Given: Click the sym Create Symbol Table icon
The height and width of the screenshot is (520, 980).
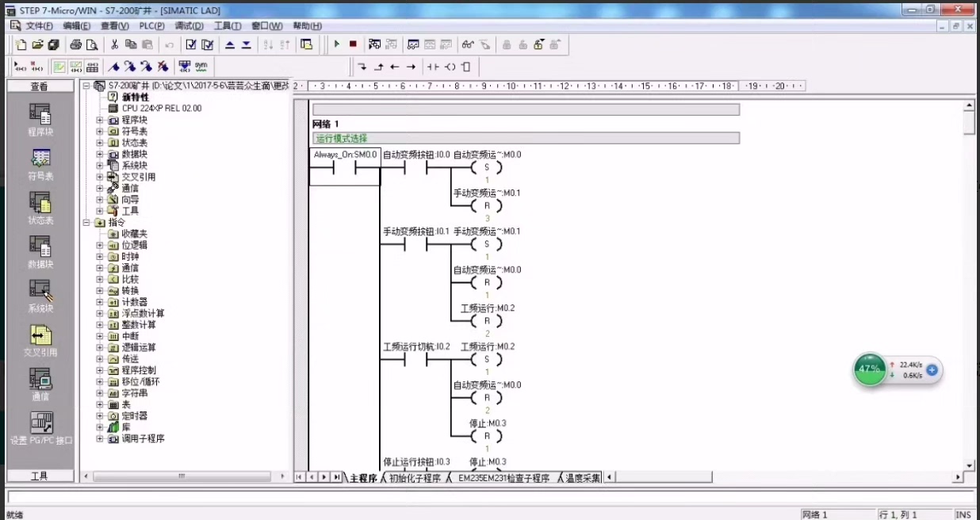Looking at the screenshot, I should click(x=201, y=67).
